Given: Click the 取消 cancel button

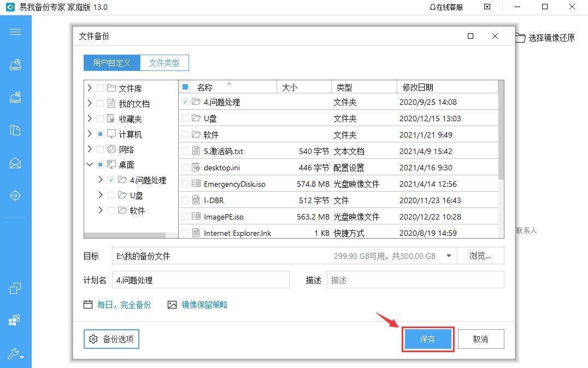Looking at the screenshot, I should [x=481, y=339].
